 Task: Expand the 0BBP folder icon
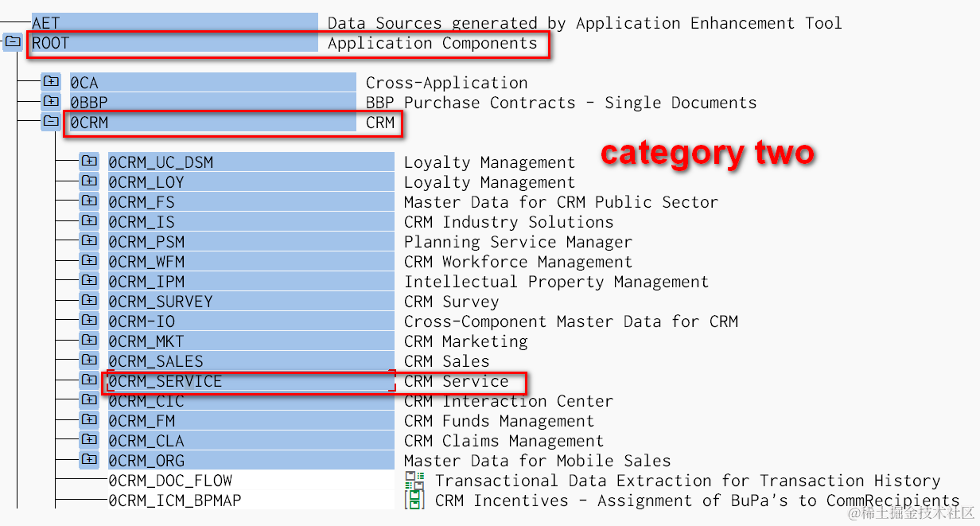coord(51,102)
